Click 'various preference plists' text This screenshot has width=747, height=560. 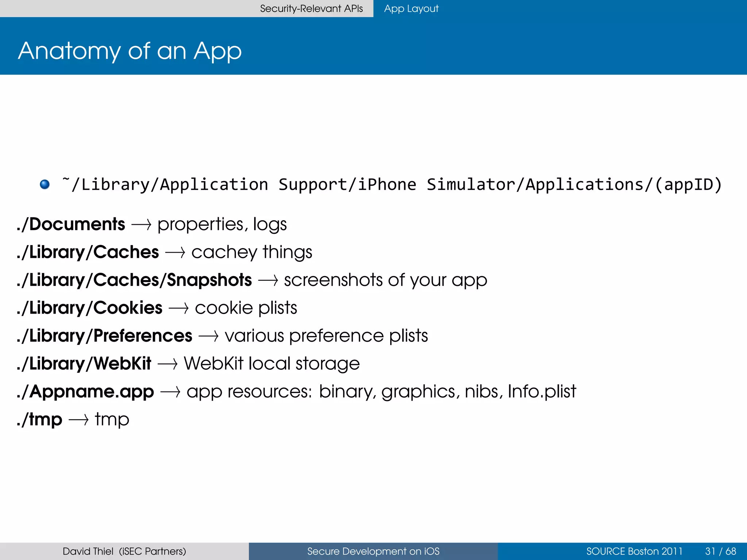coord(326,336)
